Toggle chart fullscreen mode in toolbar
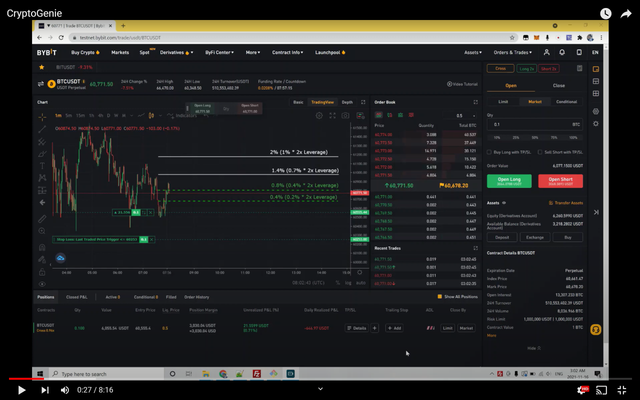The image size is (640, 400). point(332,116)
